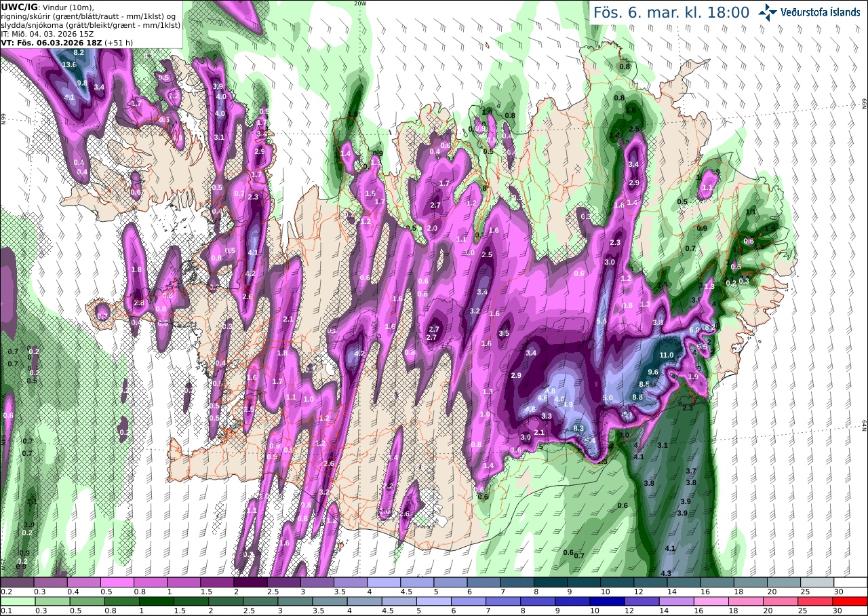
Task: Click the "8.3" value on the south coast
Action: click(578, 428)
